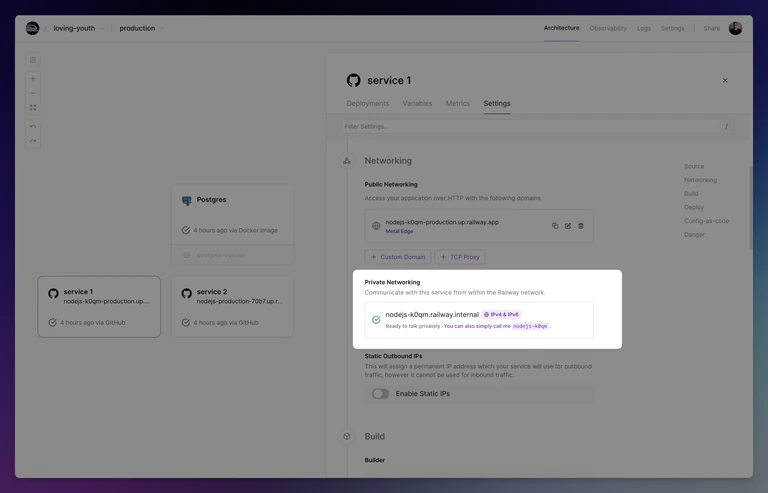Viewport: 768px width, 493px height.
Task: Edit the public domain
Action: click(x=568, y=226)
